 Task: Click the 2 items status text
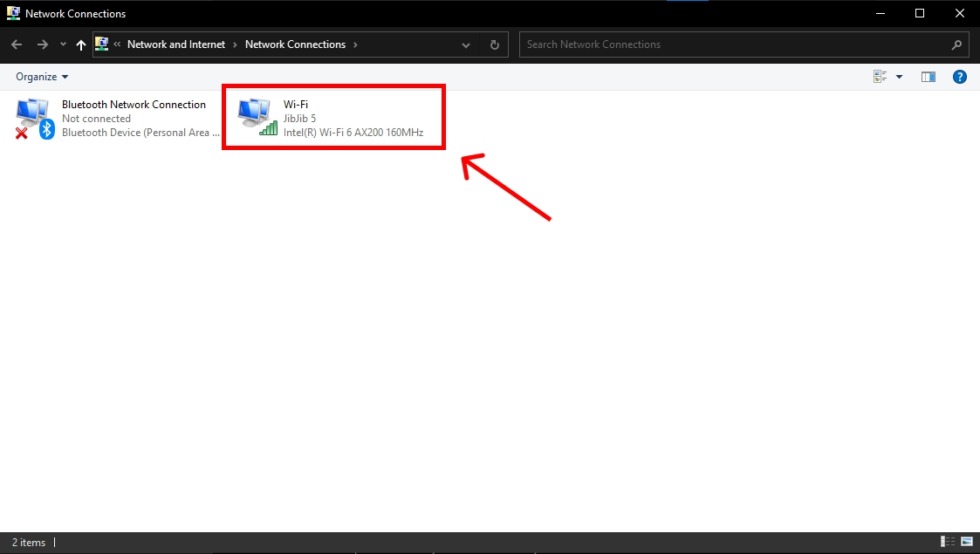pyautogui.click(x=29, y=542)
